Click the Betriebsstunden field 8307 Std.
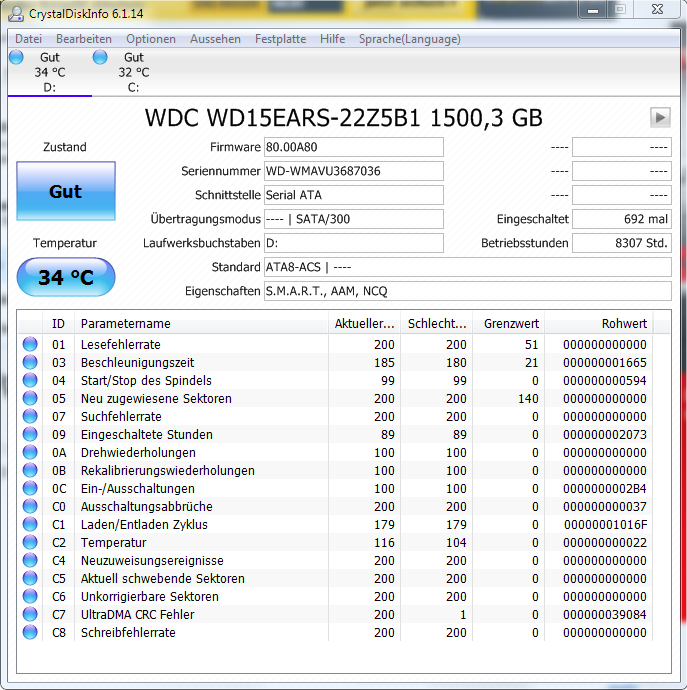Image resolution: width=687 pixels, height=690 pixels. point(622,243)
